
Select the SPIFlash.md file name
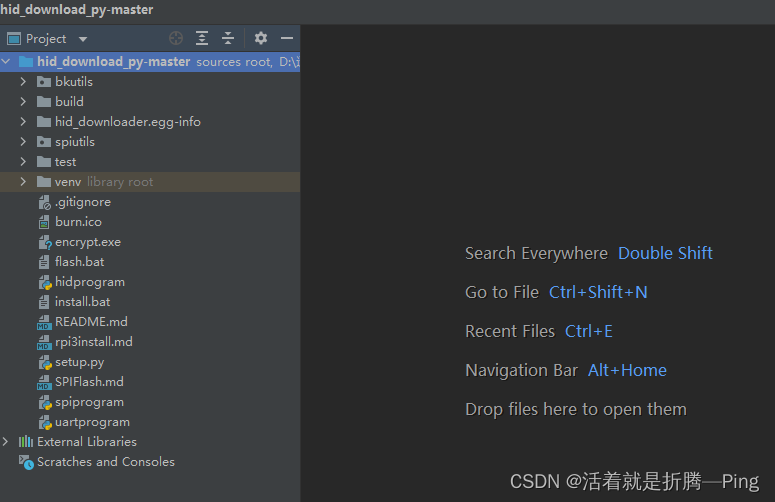pos(89,382)
